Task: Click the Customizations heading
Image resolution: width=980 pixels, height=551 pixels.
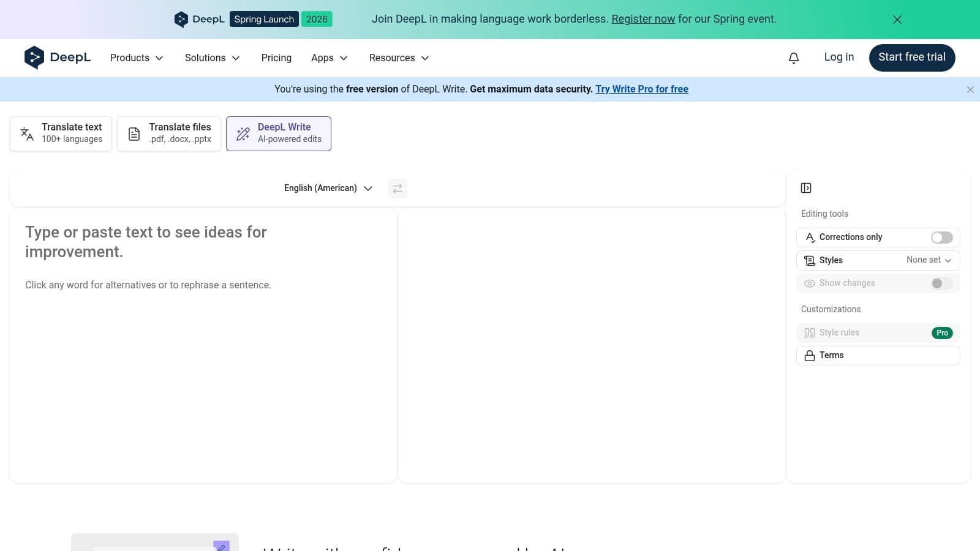Action: point(831,309)
